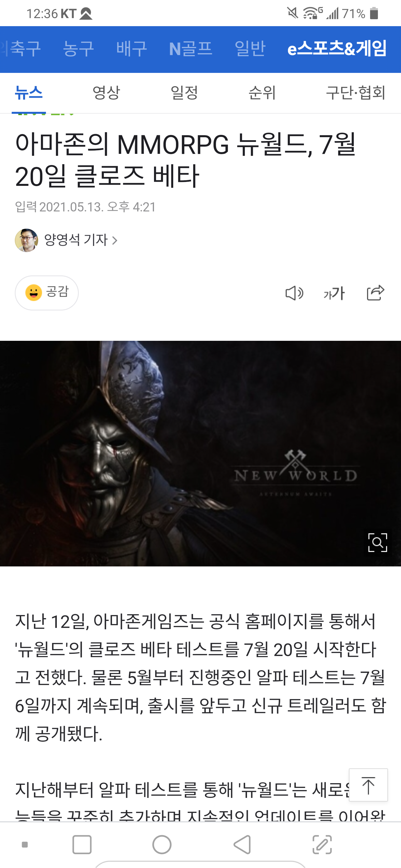Open the New World article image
The image size is (401, 868).
click(x=200, y=453)
